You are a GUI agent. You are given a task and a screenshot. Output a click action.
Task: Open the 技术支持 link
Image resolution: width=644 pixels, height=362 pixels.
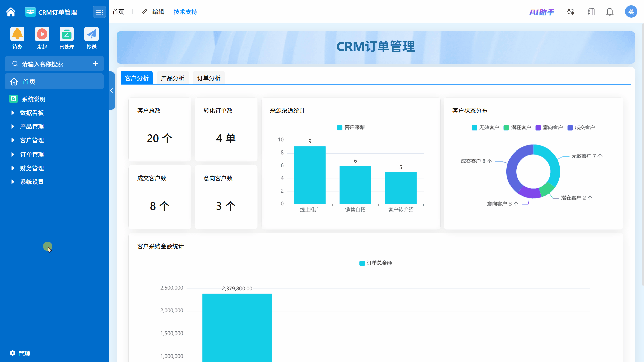point(185,12)
